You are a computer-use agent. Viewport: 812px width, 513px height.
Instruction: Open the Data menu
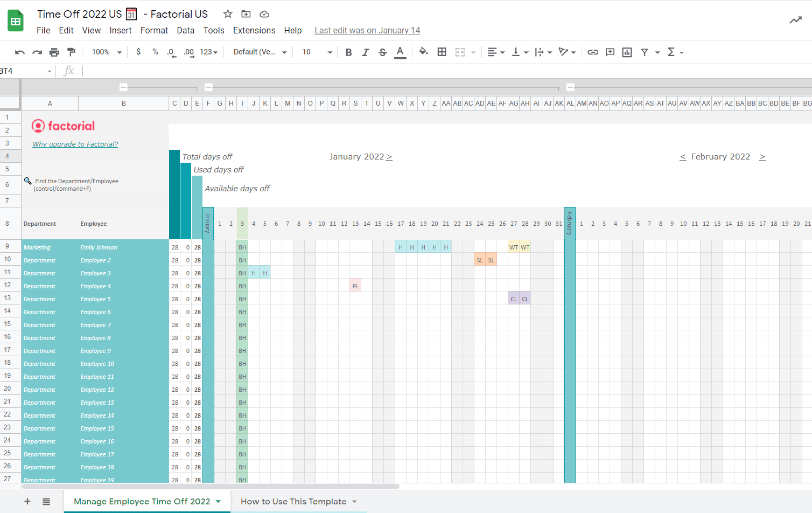[x=185, y=30]
